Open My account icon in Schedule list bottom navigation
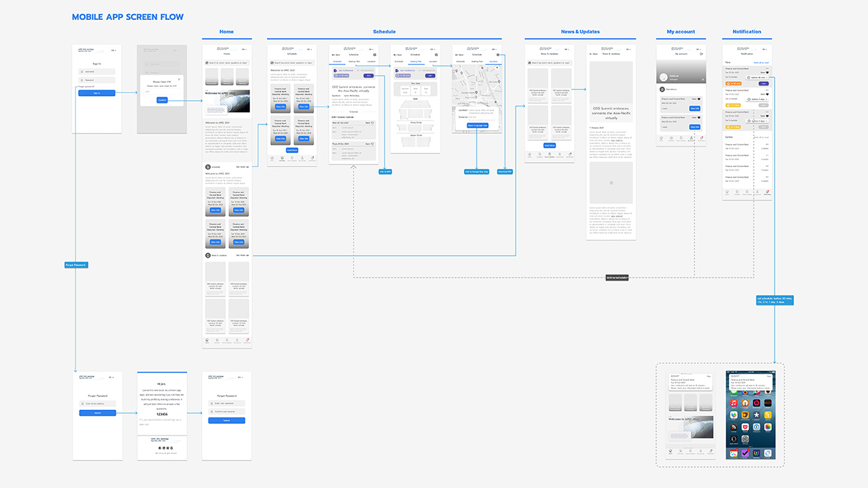Viewport: 868px width, 488px height. tap(302, 159)
